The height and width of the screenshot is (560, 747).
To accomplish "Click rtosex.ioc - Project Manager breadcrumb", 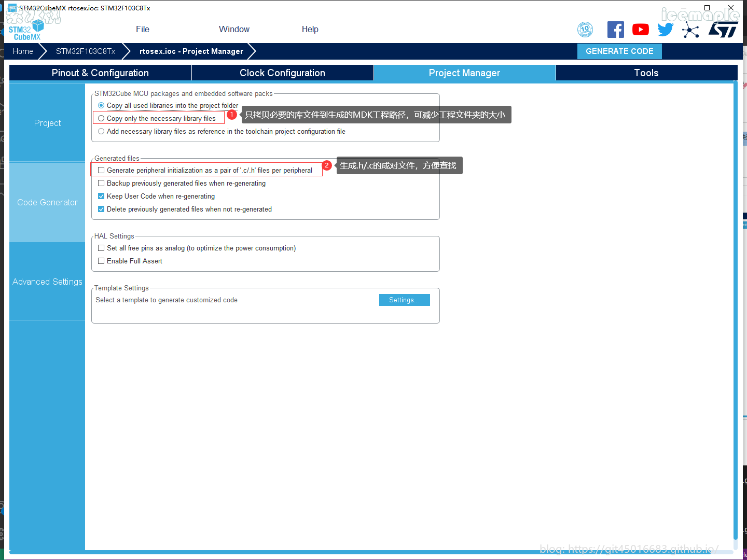I will click(x=191, y=51).
